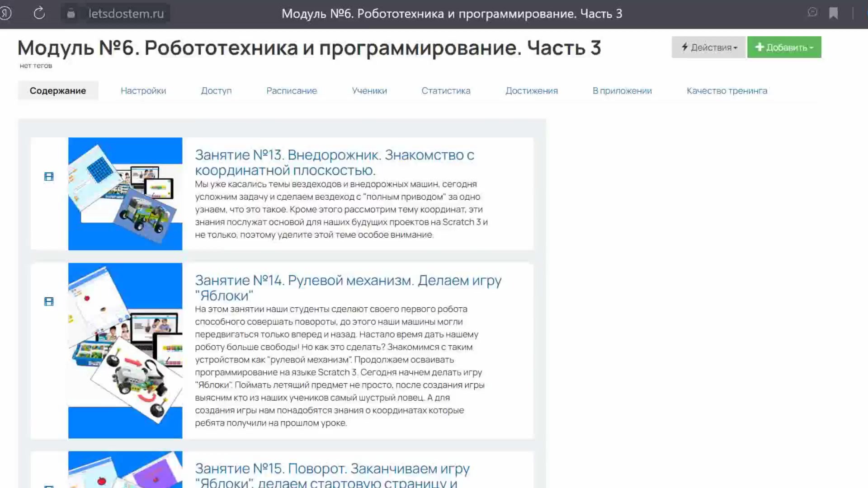Open the Ученики tab
The width and height of the screenshot is (868, 488).
[x=369, y=90]
